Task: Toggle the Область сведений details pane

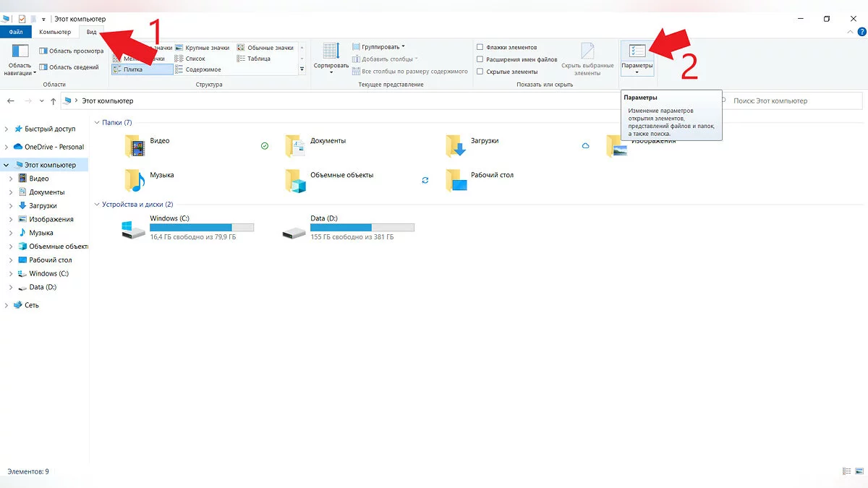Action: pos(69,67)
